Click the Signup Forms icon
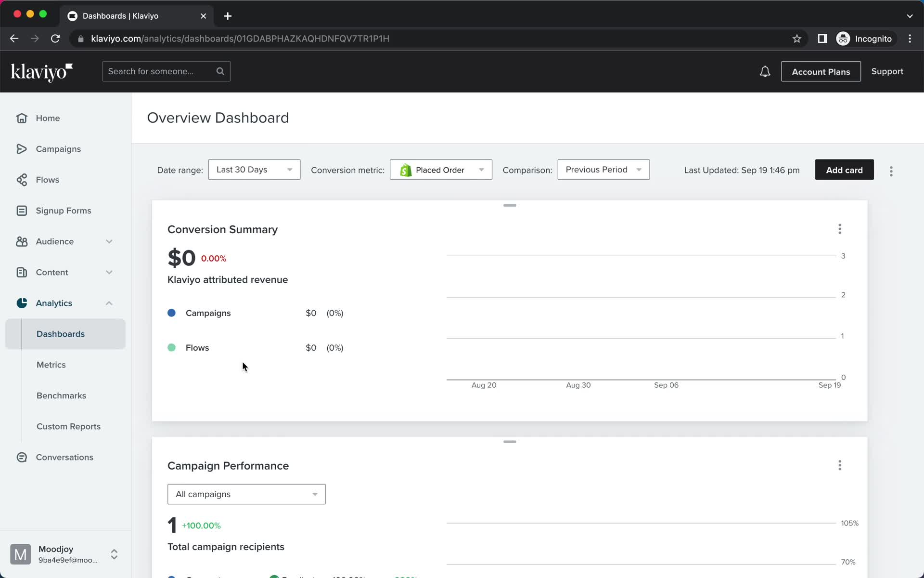The image size is (924, 578). (x=22, y=210)
